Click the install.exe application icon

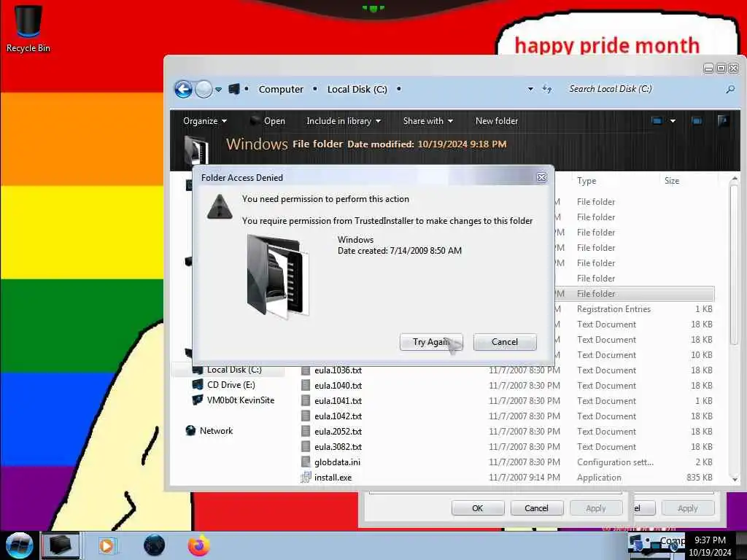tap(306, 477)
